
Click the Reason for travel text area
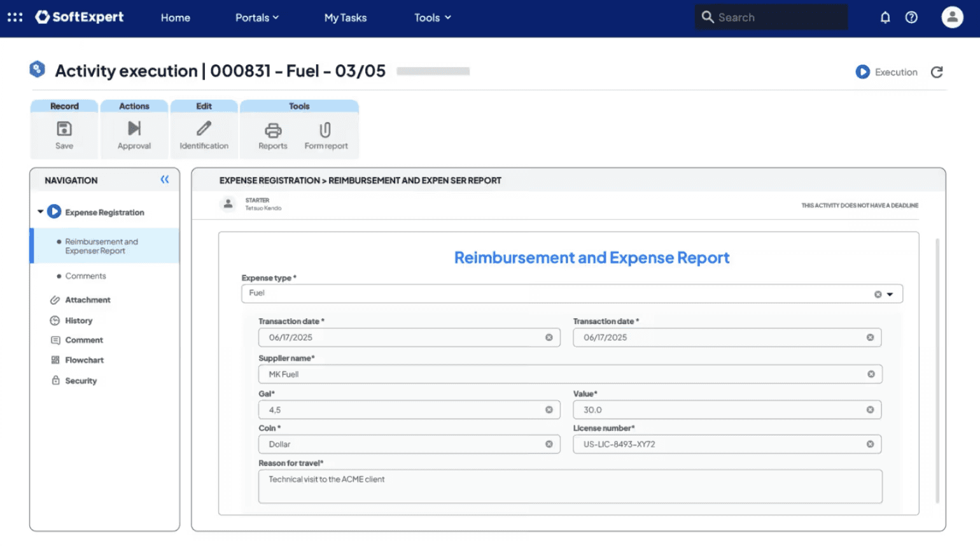pos(570,486)
